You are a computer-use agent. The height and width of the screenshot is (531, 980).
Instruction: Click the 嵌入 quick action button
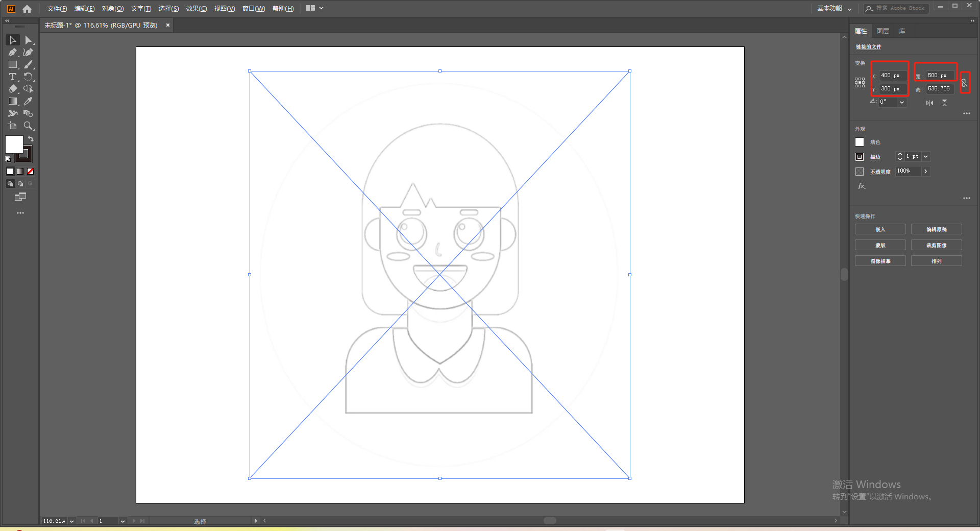[x=880, y=230]
